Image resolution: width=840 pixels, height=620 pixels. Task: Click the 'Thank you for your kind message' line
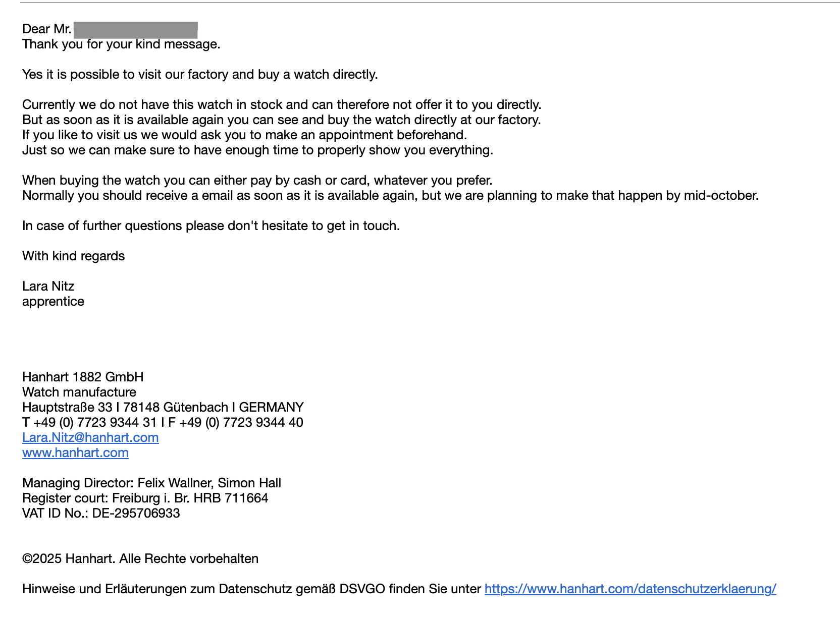pyautogui.click(x=121, y=44)
